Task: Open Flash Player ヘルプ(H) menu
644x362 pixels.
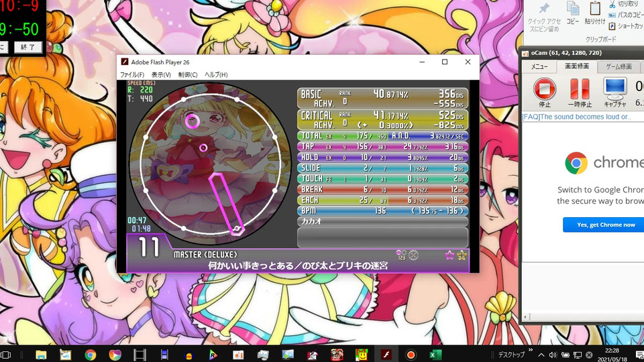Action: (216, 74)
